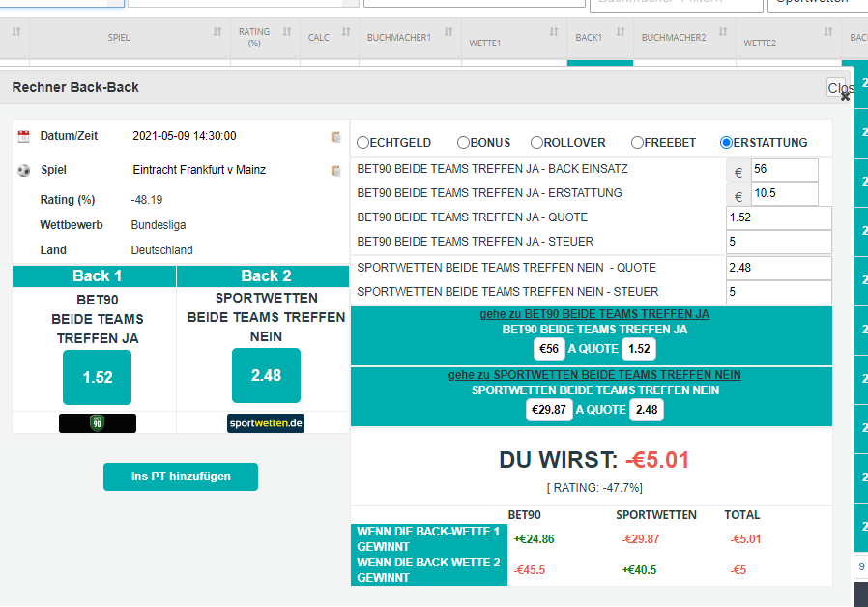Screen dimensions: 868x607
Task: Sort by the CALC column arrows
Action: [x=346, y=32]
